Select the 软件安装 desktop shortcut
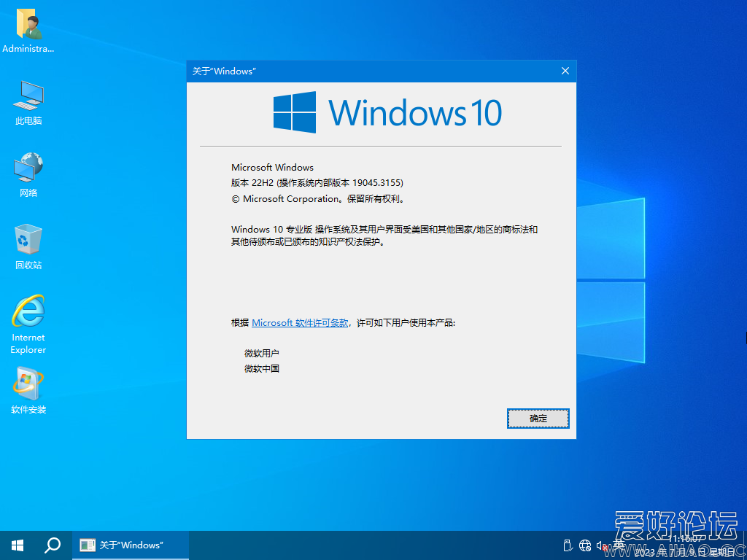 (28, 390)
